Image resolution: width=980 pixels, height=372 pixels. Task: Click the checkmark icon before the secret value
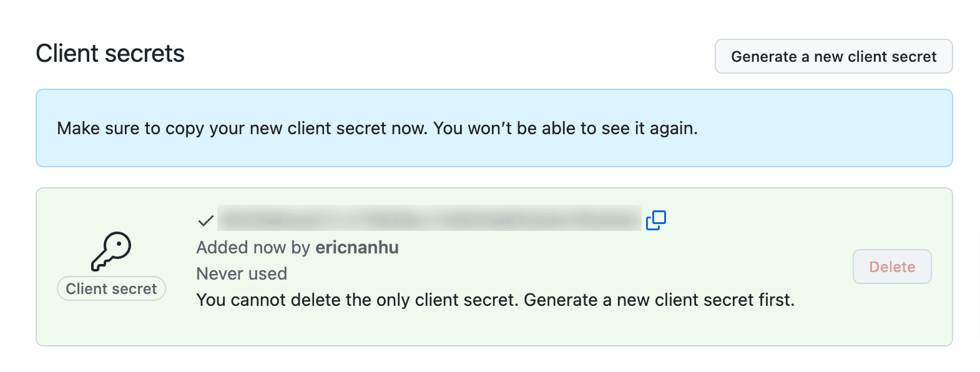(x=203, y=220)
